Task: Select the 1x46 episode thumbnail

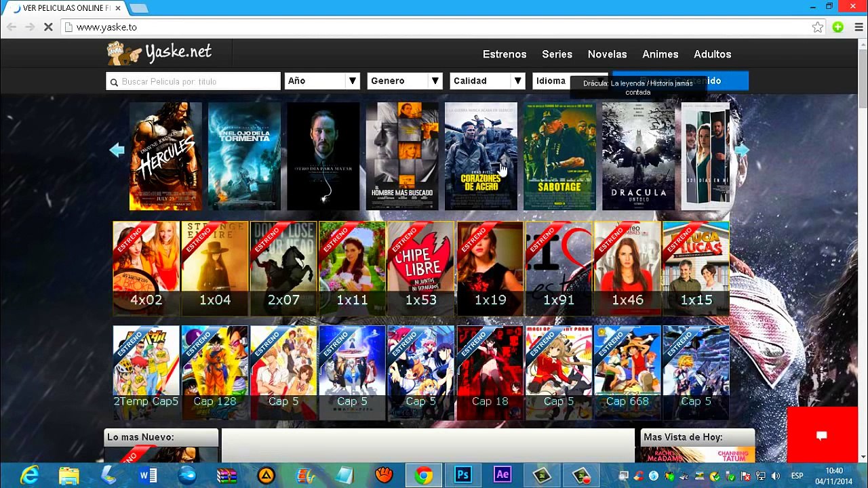Action: (627, 268)
